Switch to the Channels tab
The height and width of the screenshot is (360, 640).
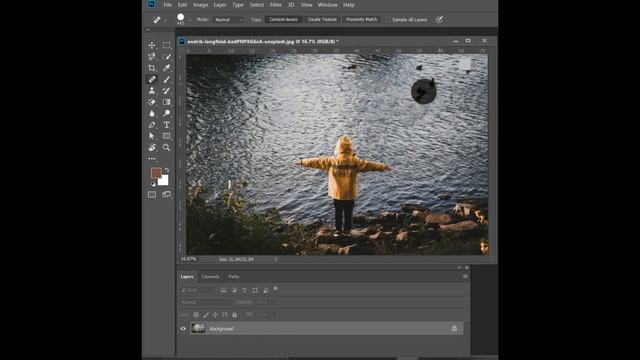(211, 277)
